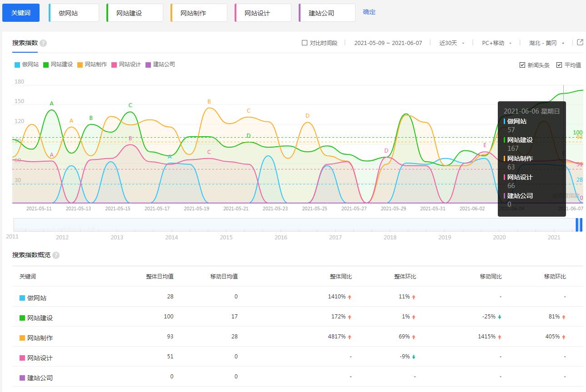Switch to the 搜索指数 tab
This screenshot has width=586, height=392.
click(25, 43)
